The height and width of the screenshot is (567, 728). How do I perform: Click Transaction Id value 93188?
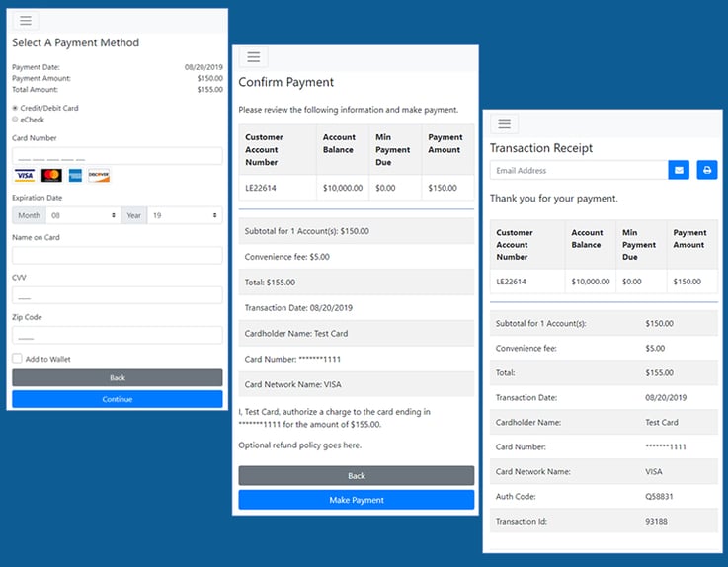(656, 521)
